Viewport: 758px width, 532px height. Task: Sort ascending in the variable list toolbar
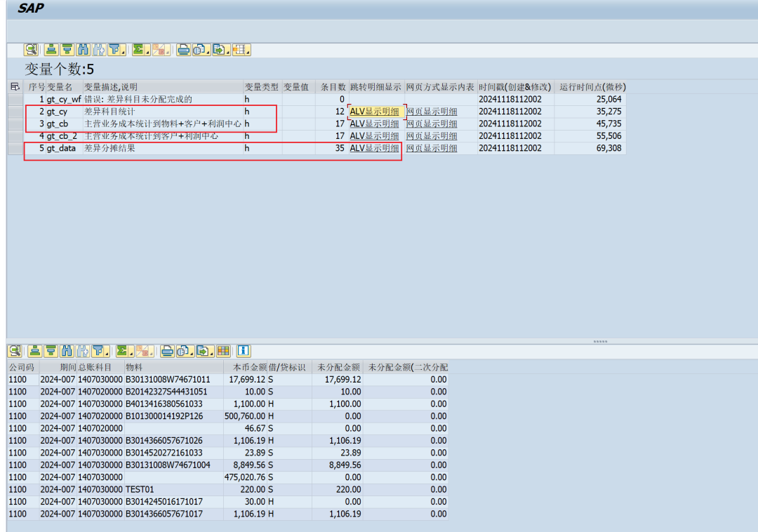point(51,50)
